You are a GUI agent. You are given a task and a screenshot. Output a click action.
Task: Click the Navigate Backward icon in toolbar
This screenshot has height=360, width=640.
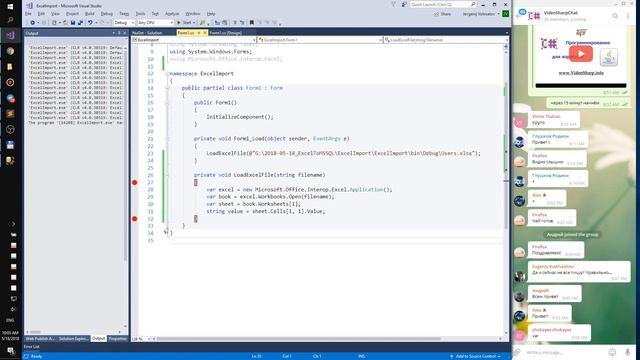pos(32,23)
